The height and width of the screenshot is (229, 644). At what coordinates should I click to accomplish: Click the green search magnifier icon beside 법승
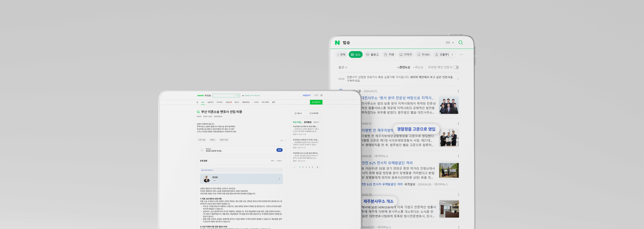point(461,43)
